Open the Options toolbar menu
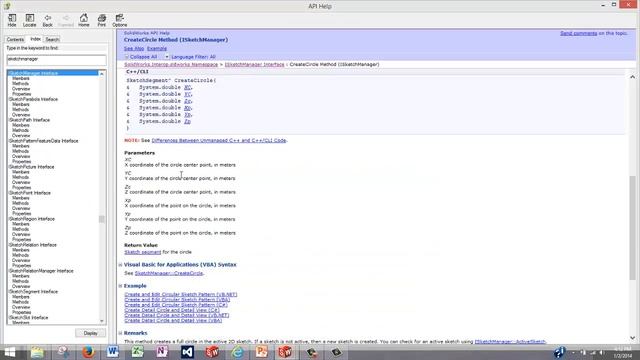 120,20
